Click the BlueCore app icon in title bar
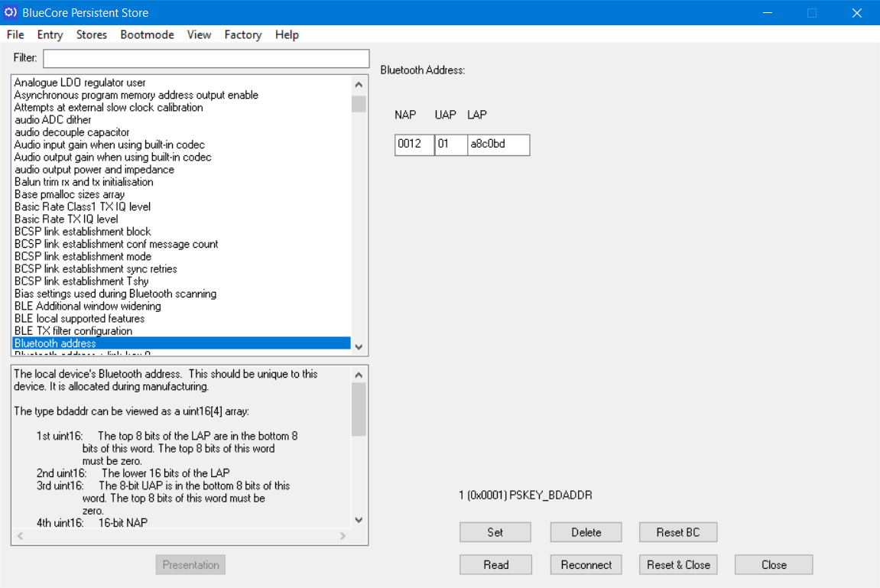 [11, 13]
